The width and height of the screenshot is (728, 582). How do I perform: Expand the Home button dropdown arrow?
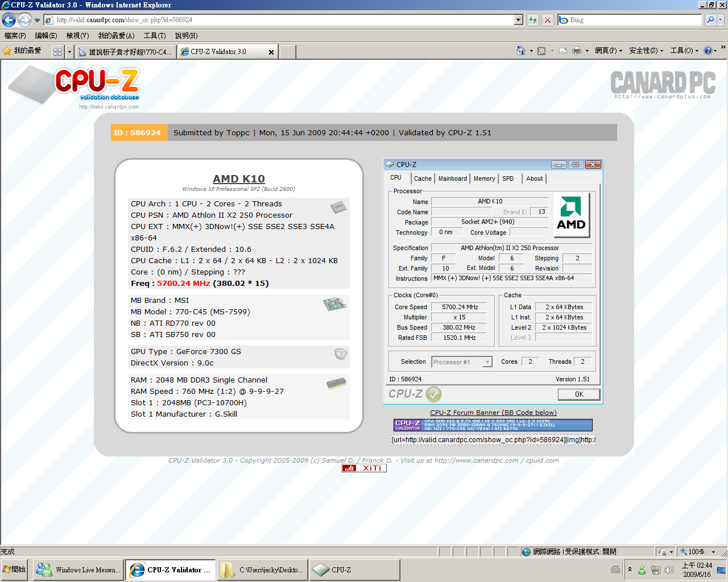[531, 51]
